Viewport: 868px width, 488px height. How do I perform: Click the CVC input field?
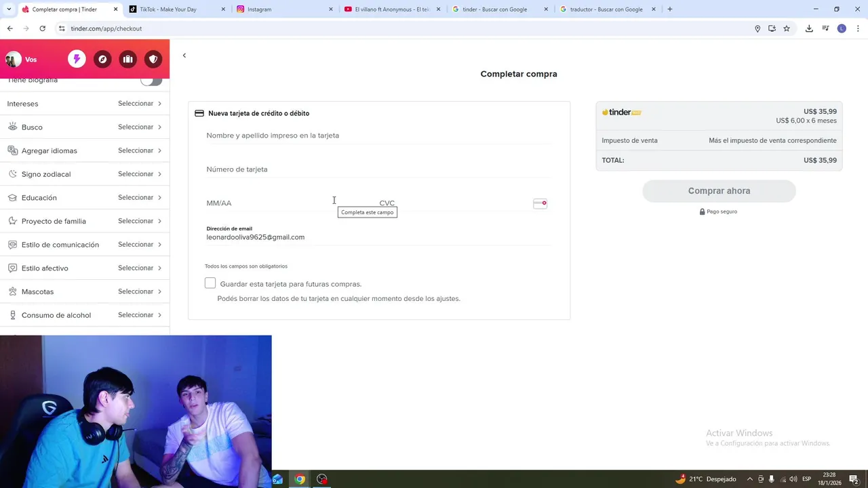pos(454,203)
